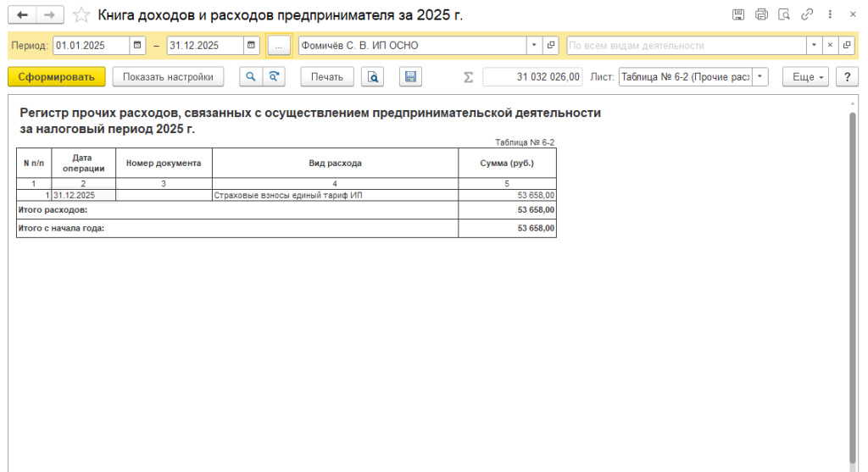
Task: Click the find magnifier icon in toolbar
Action: [x=250, y=77]
